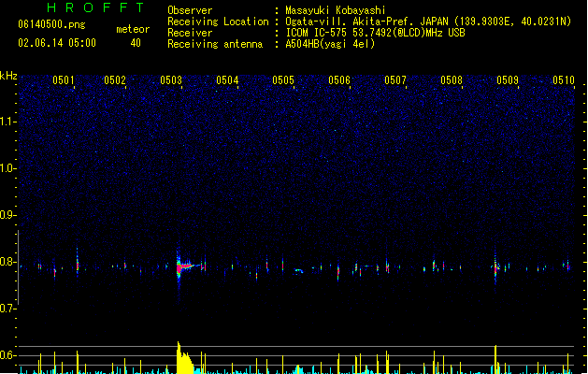Select the filename 06140500.png

[x=51, y=25]
